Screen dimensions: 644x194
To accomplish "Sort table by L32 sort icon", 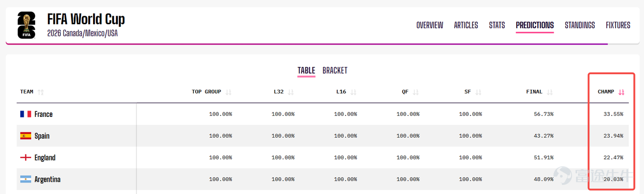I will tap(291, 92).
